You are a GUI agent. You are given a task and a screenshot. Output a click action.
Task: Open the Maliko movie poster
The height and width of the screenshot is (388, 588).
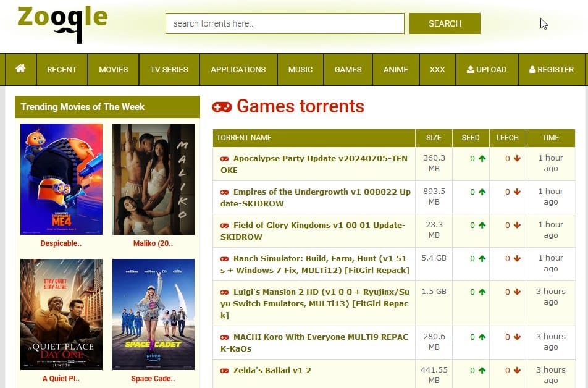pyautogui.click(x=153, y=179)
